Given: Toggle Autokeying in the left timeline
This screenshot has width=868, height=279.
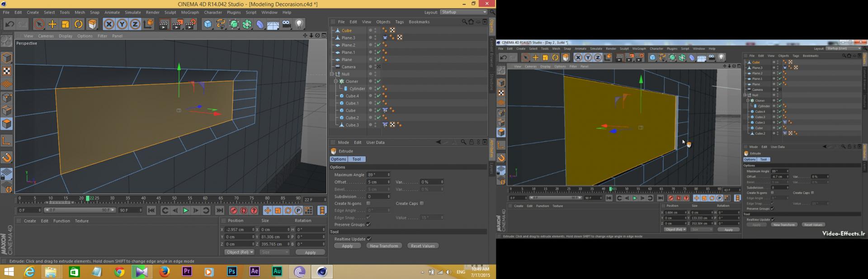Looking at the screenshot, I should 244,210.
